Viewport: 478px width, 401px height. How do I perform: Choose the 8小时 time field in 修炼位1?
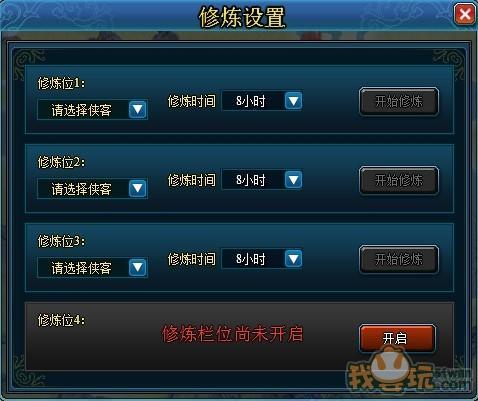coord(262,101)
